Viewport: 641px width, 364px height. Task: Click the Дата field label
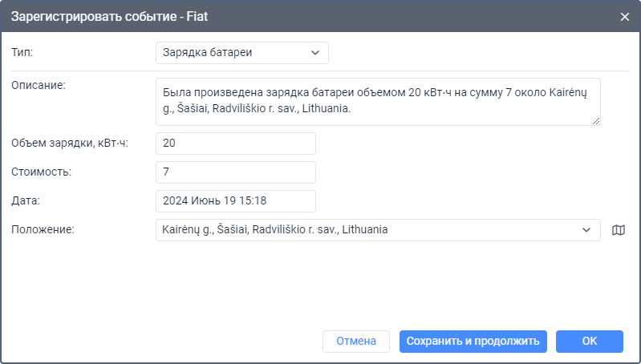coord(25,201)
